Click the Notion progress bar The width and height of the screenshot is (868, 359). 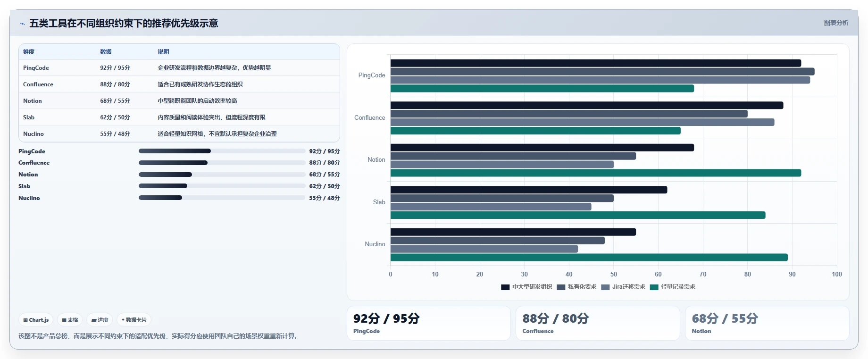(222, 175)
